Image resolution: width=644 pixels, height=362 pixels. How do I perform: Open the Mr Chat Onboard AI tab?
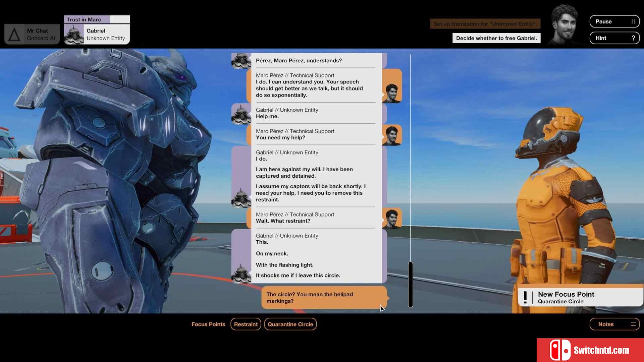(32, 34)
